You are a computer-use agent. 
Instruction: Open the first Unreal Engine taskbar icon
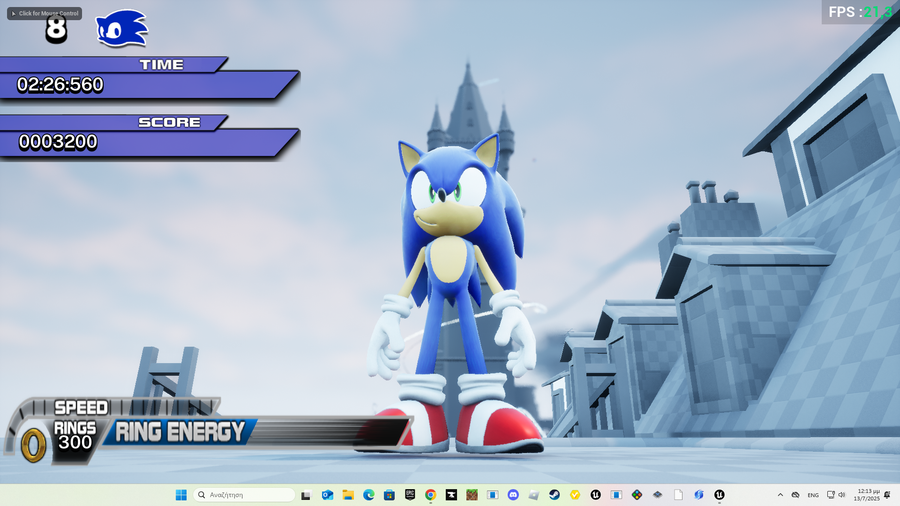pos(596,495)
